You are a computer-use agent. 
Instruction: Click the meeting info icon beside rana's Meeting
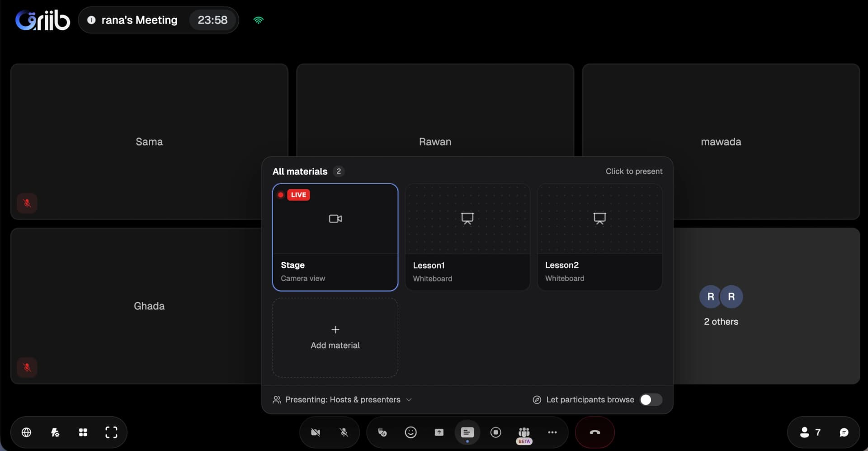click(x=91, y=20)
